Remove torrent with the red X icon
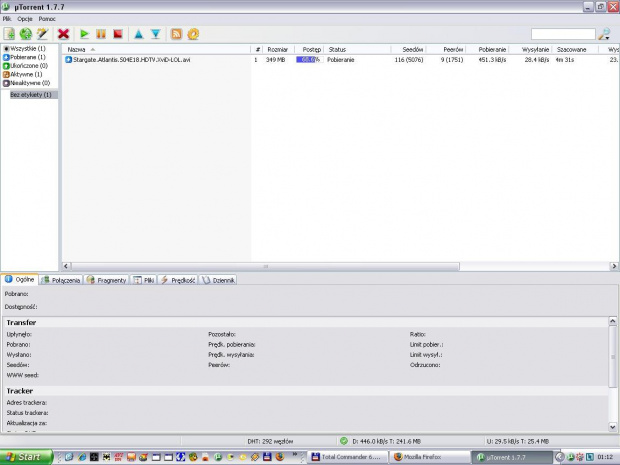 63,34
